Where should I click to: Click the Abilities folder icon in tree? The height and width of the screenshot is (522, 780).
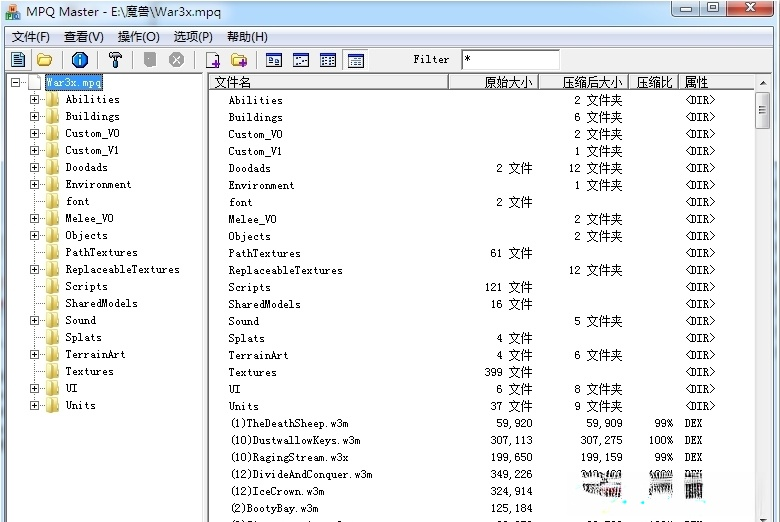52,100
